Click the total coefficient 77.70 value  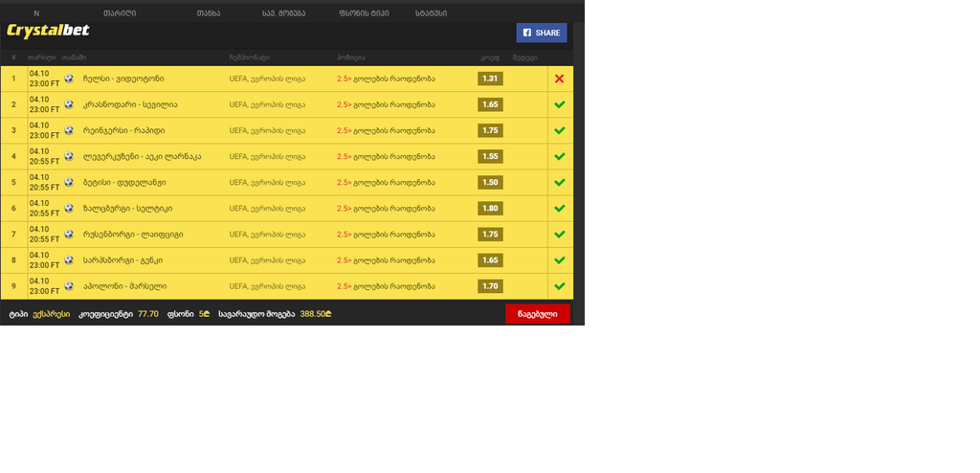click(x=148, y=314)
